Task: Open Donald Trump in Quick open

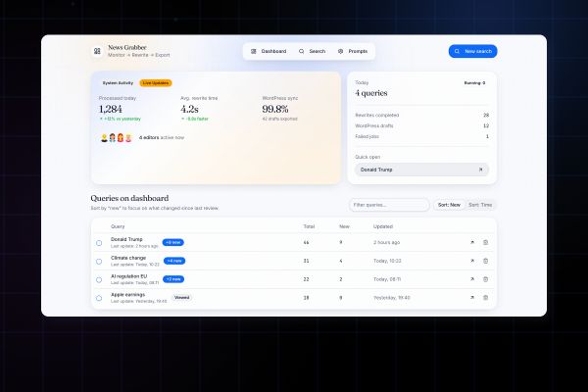Action: (421, 170)
